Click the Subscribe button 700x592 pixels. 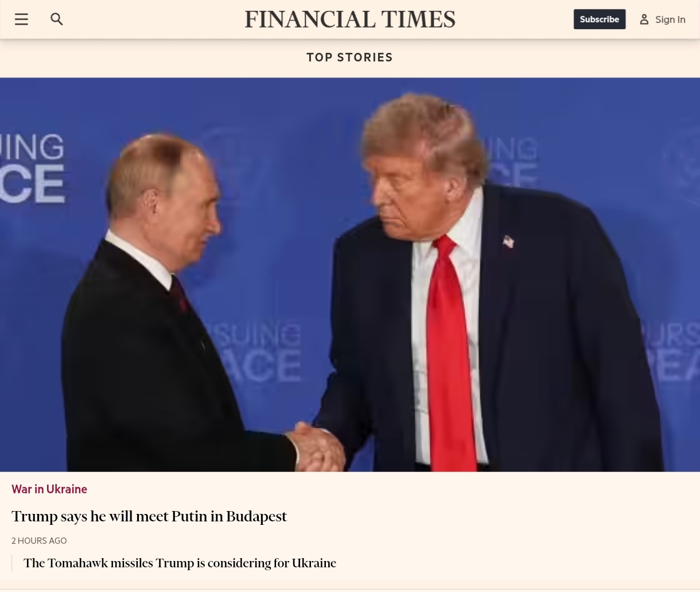(x=600, y=20)
